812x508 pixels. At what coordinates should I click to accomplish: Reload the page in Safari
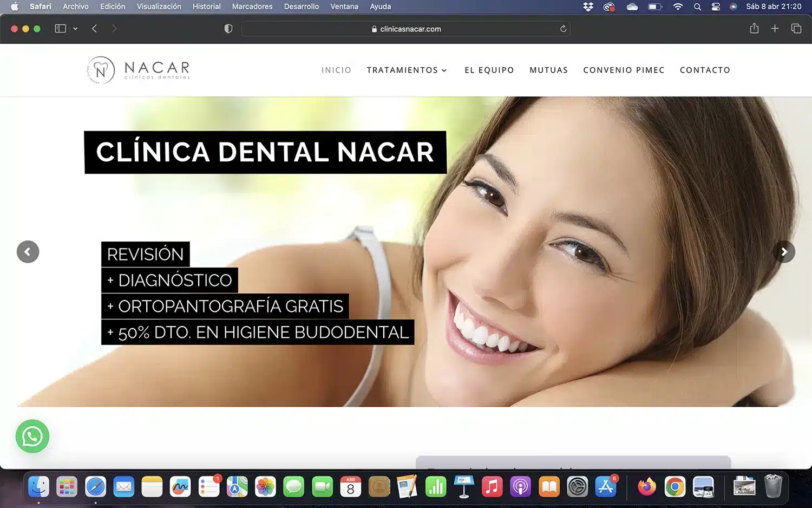(x=563, y=29)
